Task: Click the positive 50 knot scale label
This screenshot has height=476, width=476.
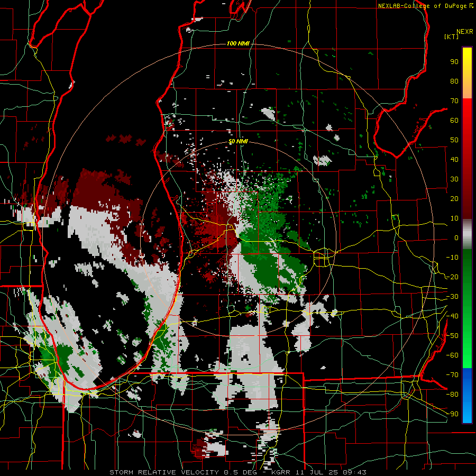Action: 454,140
